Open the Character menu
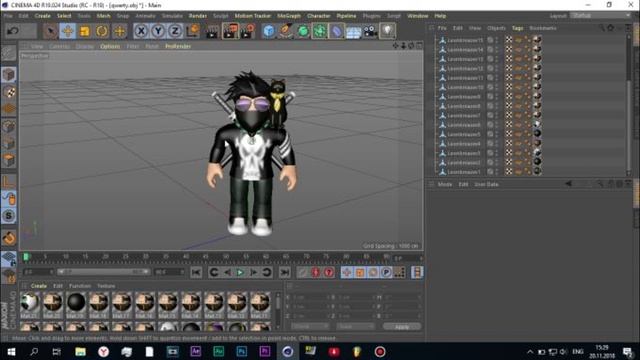Viewport: 640px width, 360px height. coord(318,16)
